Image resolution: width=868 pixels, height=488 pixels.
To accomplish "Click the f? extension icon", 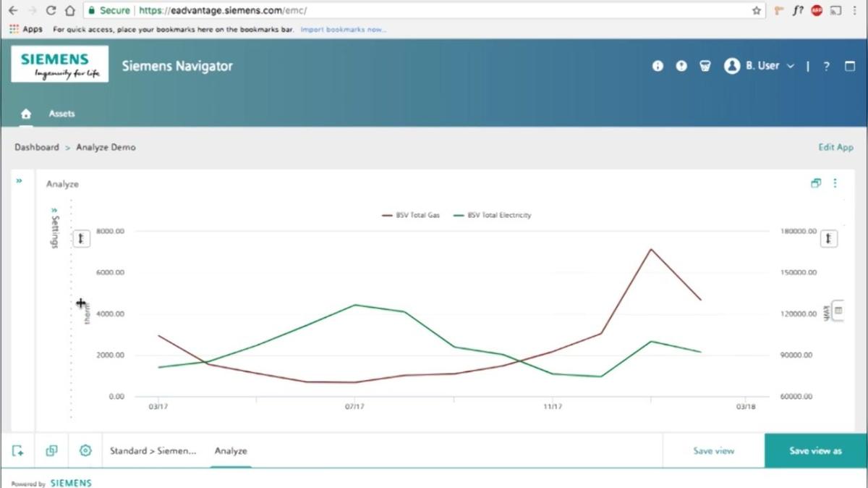I will point(798,11).
